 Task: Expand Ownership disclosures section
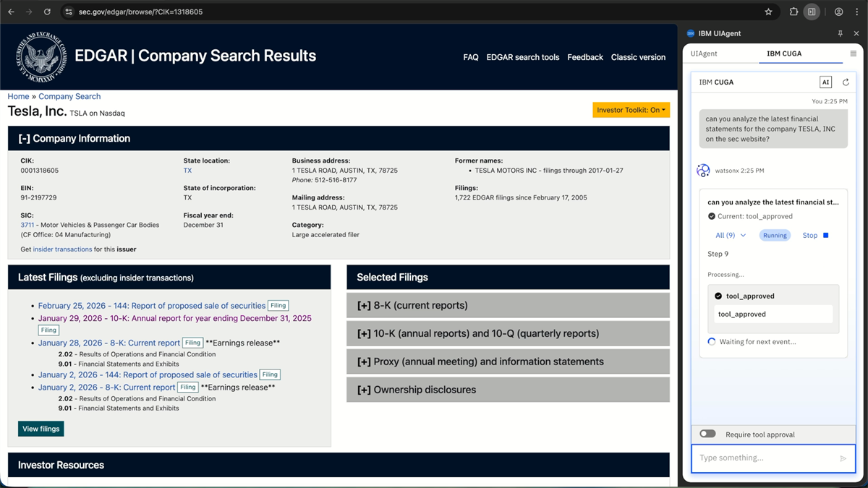508,390
